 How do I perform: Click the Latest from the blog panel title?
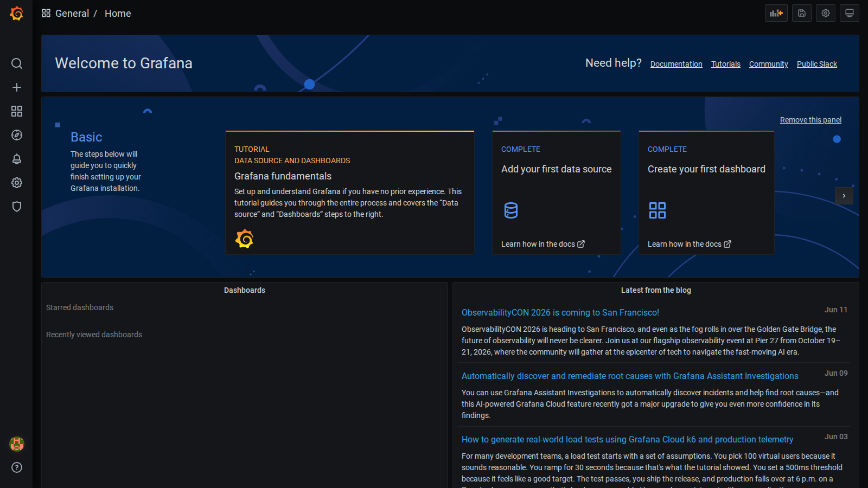[x=656, y=290]
